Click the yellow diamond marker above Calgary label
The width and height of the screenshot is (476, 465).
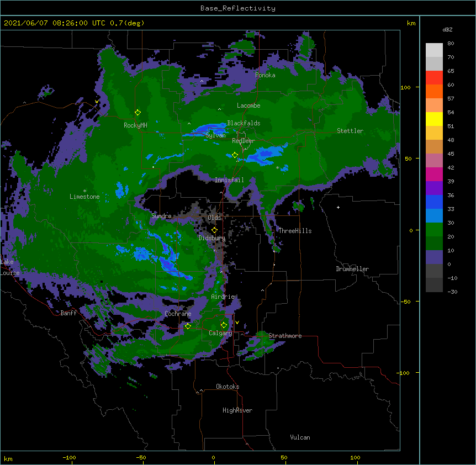click(x=224, y=325)
